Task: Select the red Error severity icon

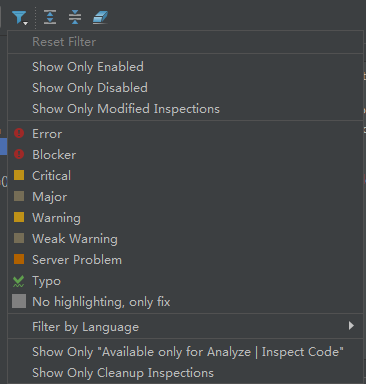Action: pos(19,133)
